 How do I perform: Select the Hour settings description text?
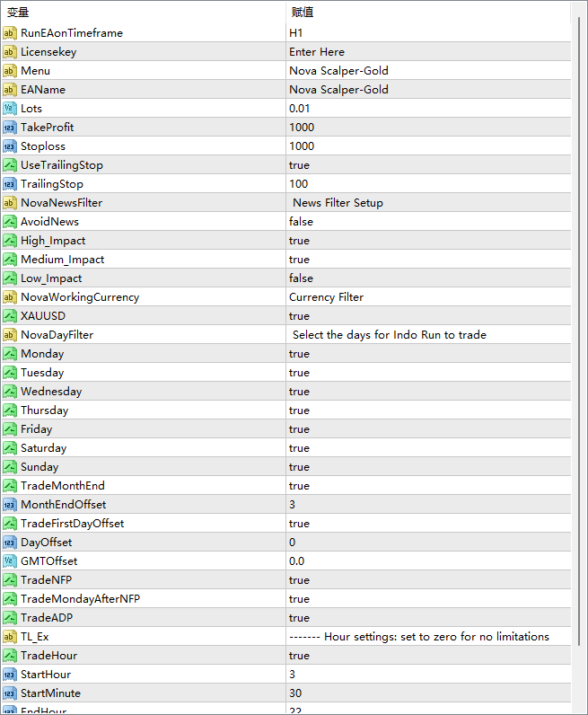419,637
